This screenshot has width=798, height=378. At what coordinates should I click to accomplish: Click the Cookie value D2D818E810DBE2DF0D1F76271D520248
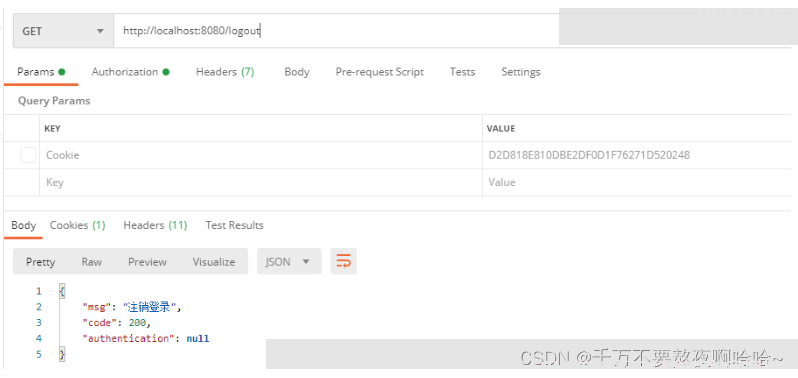pyautogui.click(x=589, y=155)
